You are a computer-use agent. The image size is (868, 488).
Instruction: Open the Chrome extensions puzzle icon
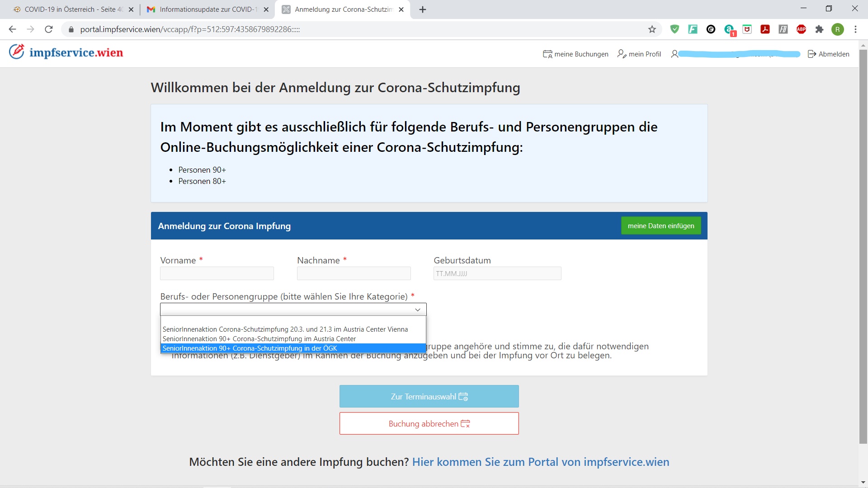click(819, 29)
